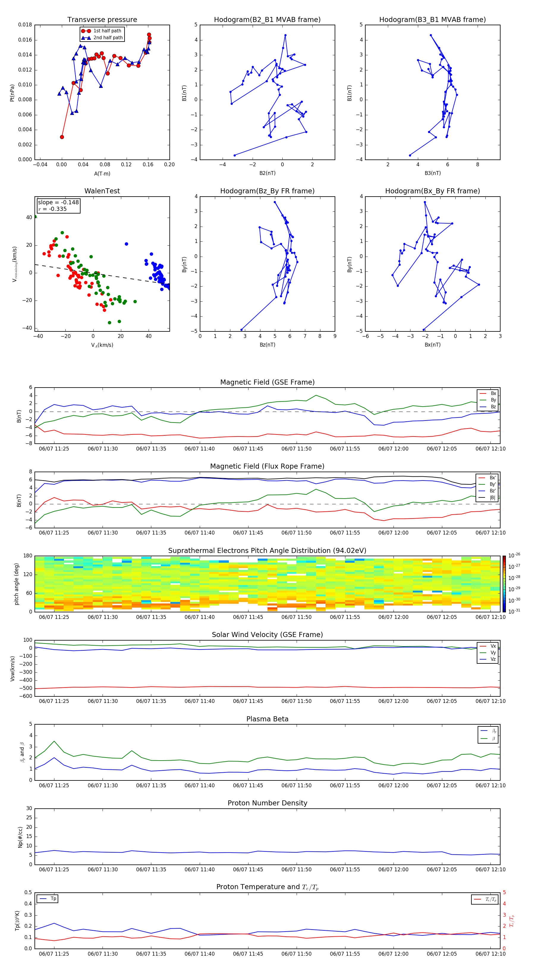This screenshot has height=980, width=535.
Task: Click the "Suprathermal Electrons Pitch Angle Distribution" title
Action: click(267, 551)
